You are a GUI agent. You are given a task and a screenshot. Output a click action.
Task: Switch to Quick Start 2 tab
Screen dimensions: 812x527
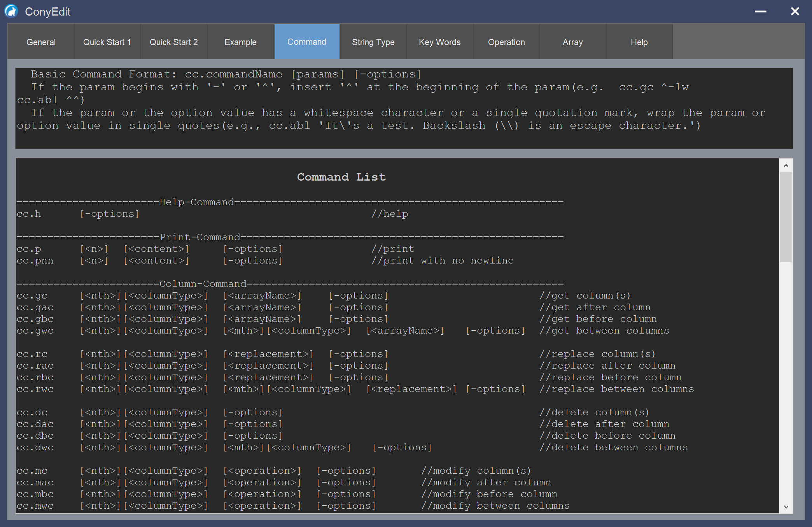173,42
